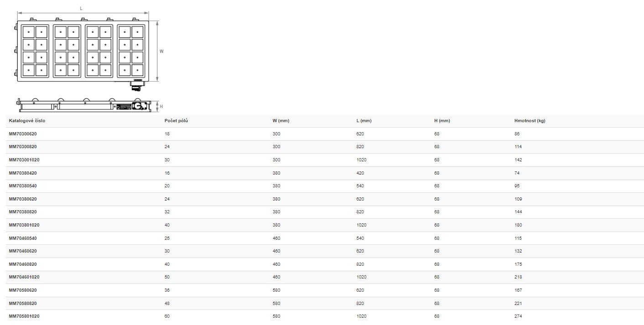Click the L dimension label above the drawing
This screenshot has height=325, width=644.
point(81,9)
